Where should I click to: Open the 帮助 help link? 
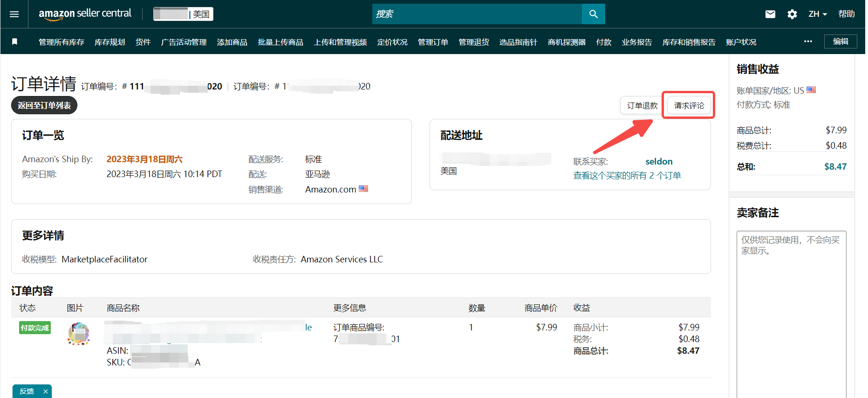846,14
